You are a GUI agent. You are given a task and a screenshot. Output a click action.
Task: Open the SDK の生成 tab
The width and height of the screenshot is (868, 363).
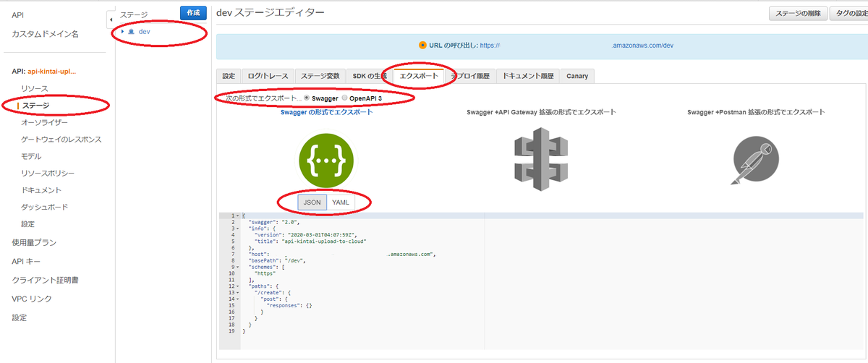click(370, 76)
